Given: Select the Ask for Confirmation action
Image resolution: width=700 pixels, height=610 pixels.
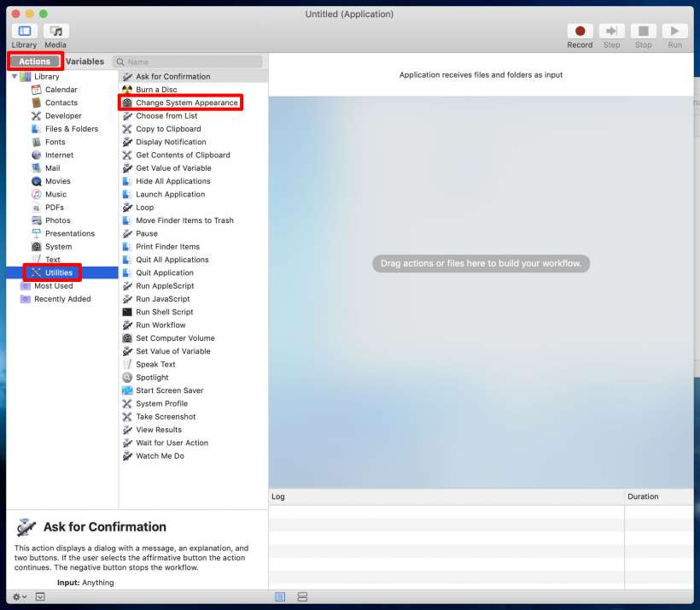Looking at the screenshot, I should (172, 76).
